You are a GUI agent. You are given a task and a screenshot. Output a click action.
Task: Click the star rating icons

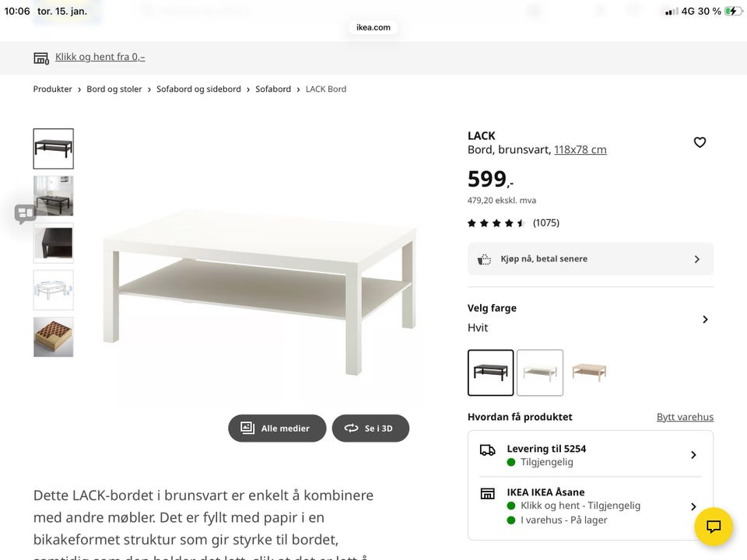[x=496, y=223]
